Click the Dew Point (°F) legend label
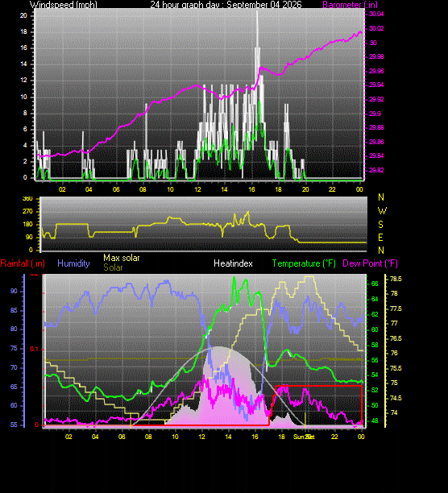 coord(370,263)
